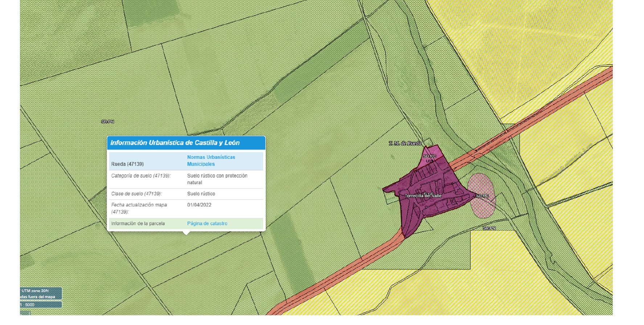Click the 'Categoría de suelo (47139)' label
644x325 pixels.
pos(141,176)
